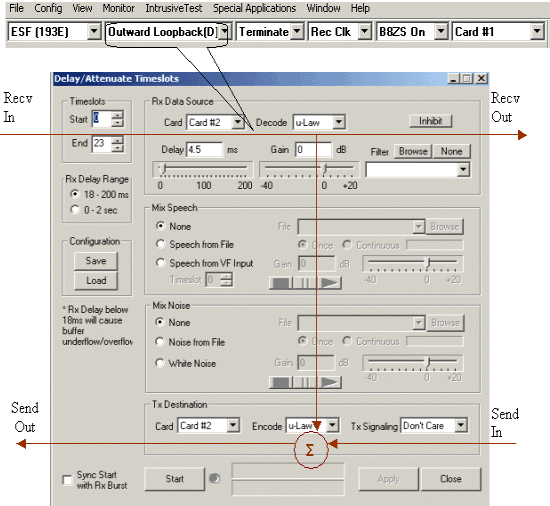Screen dimensions: 550x506
Task: Click the status indicator beside Start button
Action: coord(214,478)
